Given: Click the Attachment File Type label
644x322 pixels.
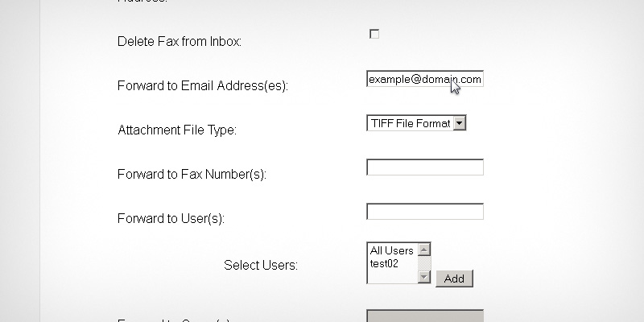Looking at the screenshot, I should (177, 130).
